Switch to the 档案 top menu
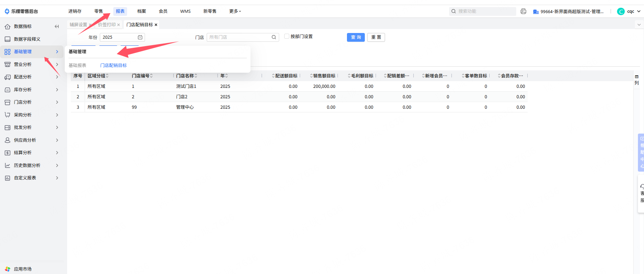Image resolution: width=644 pixels, height=274 pixels. tap(142, 11)
